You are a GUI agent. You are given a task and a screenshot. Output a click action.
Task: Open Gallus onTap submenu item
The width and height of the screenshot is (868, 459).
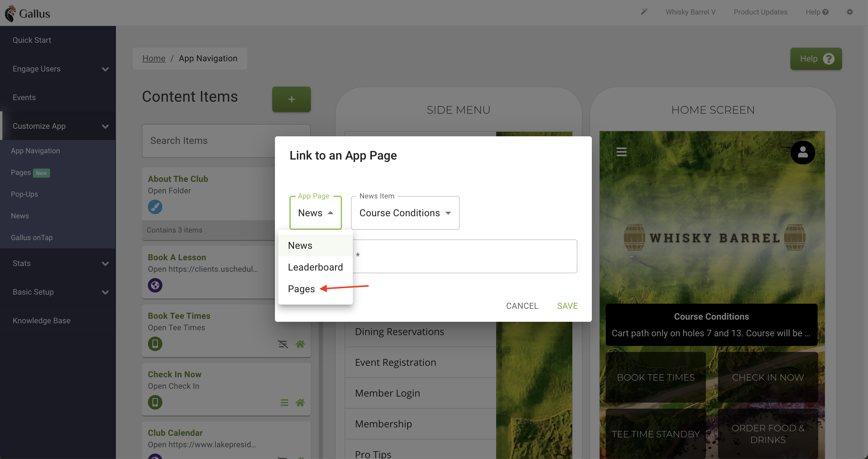point(58,237)
